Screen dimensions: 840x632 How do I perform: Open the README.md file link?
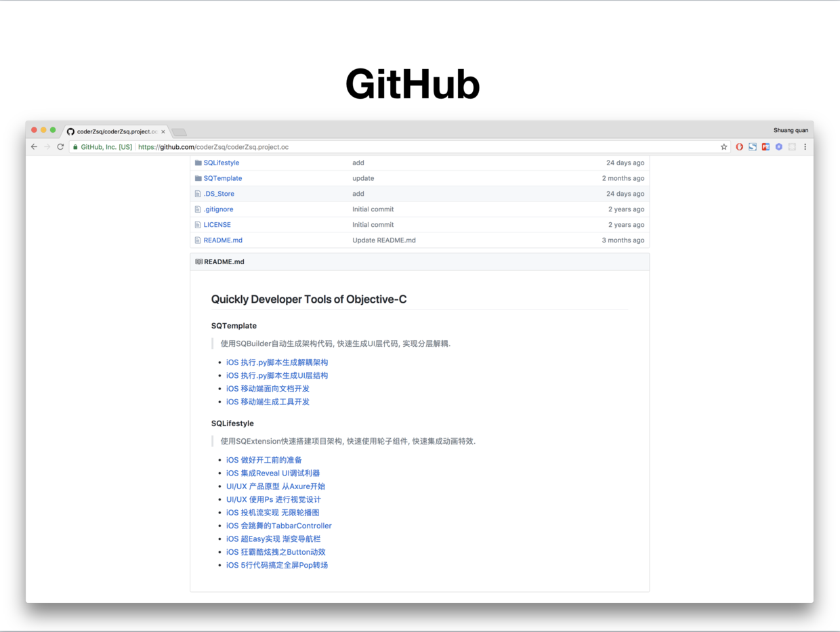pyautogui.click(x=223, y=240)
